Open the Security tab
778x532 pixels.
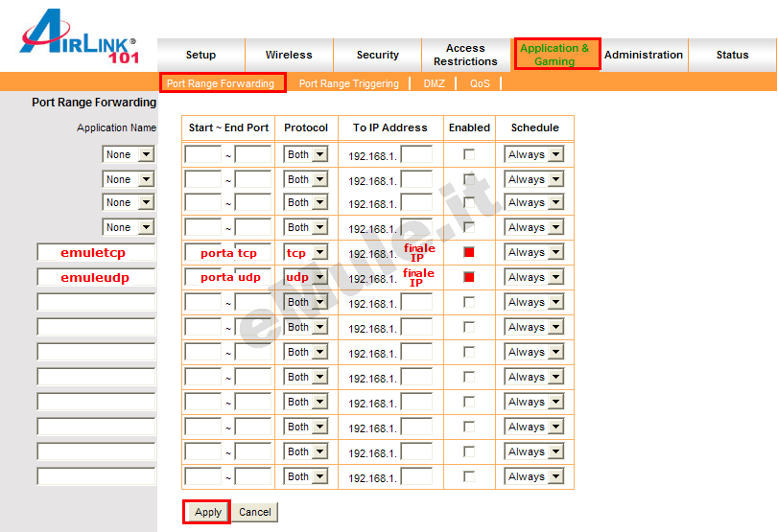tap(377, 55)
